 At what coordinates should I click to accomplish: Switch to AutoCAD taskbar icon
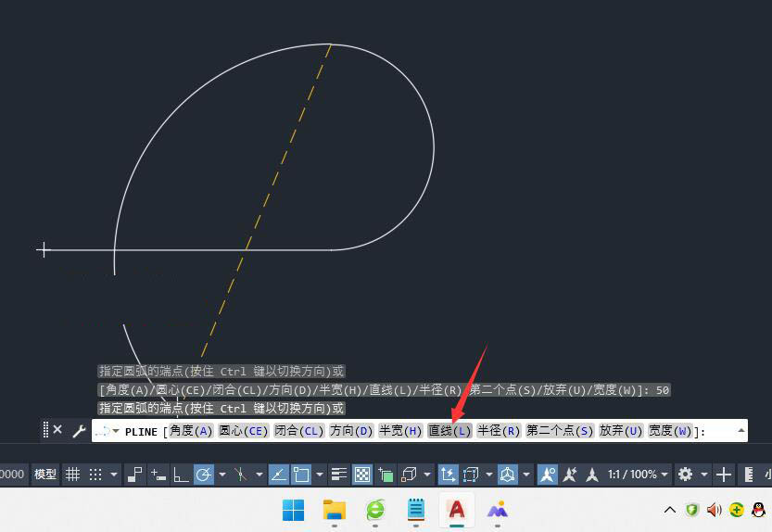(456, 510)
